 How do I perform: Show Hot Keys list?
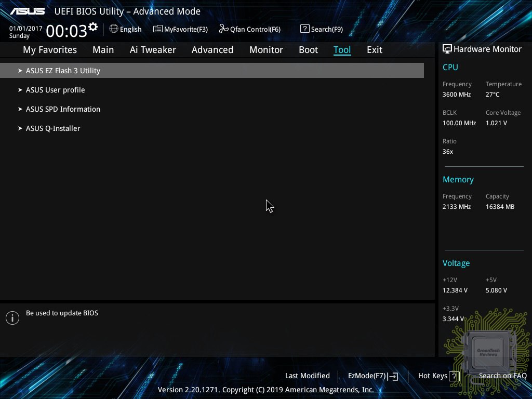pos(433,376)
